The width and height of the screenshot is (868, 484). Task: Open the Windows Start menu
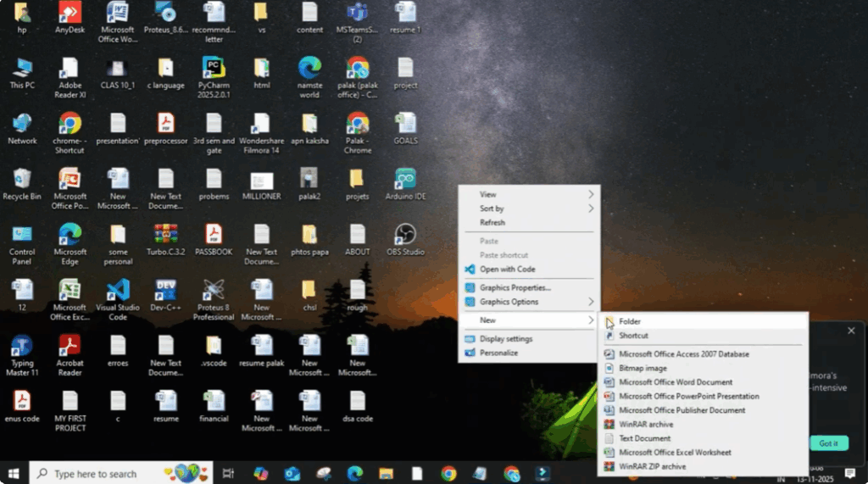point(14,474)
